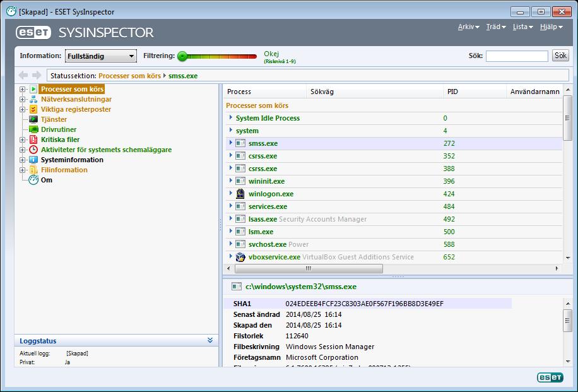Open the Träd menu
578x392 pixels.
point(496,27)
